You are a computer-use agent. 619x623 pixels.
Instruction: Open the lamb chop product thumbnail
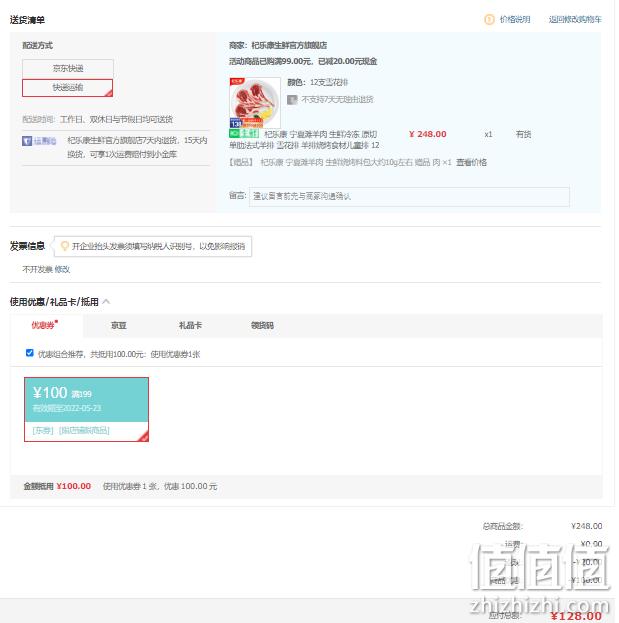coord(255,103)
